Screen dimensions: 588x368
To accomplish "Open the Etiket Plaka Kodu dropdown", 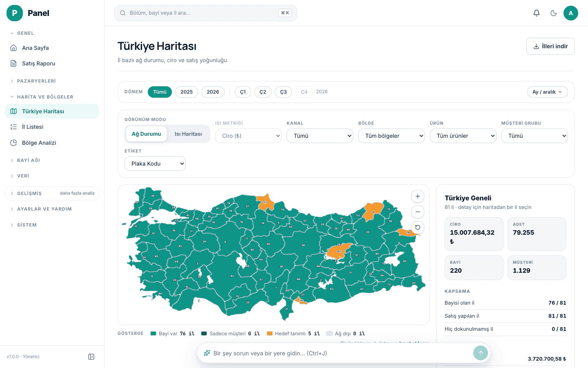I will coord(155,164).
